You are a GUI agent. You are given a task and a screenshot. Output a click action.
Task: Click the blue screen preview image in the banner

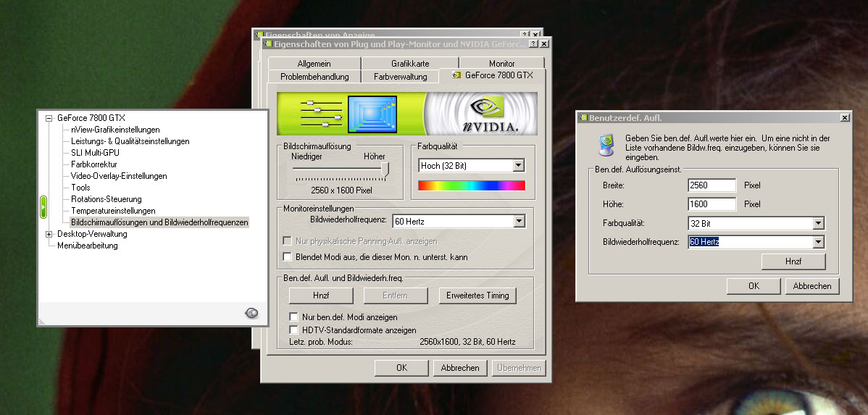[373, 114]
